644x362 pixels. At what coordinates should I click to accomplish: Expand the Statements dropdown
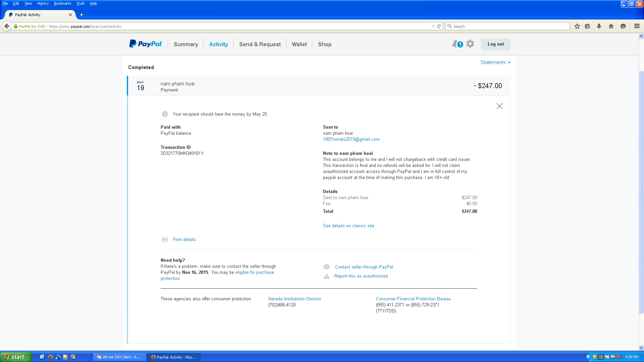pos(495,62)
